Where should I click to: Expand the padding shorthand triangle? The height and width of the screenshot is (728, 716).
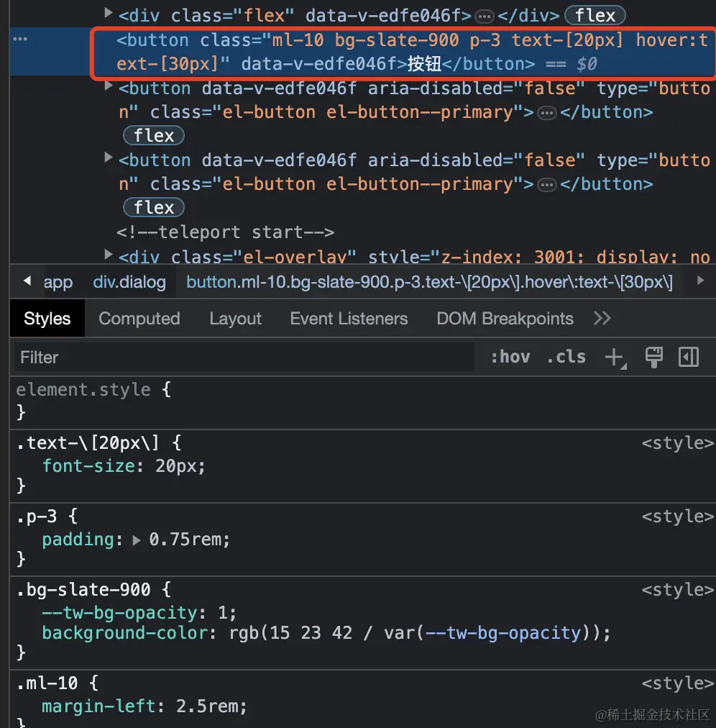[136, 540]
